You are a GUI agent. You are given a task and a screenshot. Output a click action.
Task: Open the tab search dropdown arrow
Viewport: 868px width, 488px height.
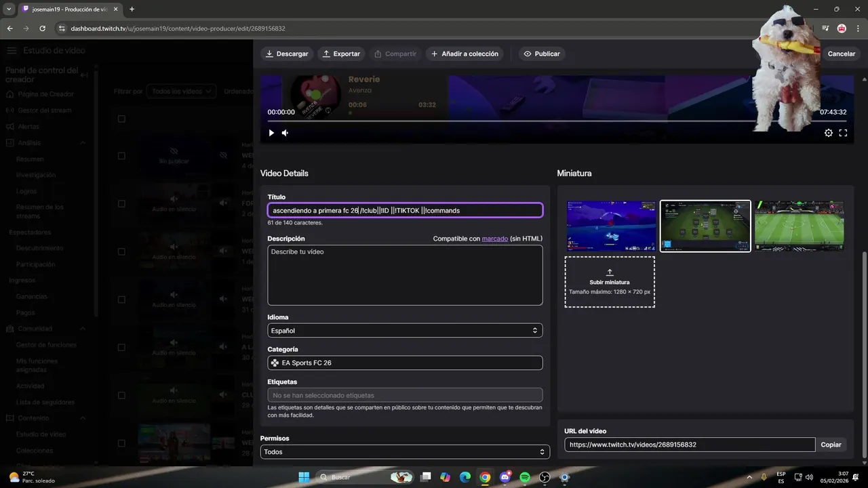(9, 9)
